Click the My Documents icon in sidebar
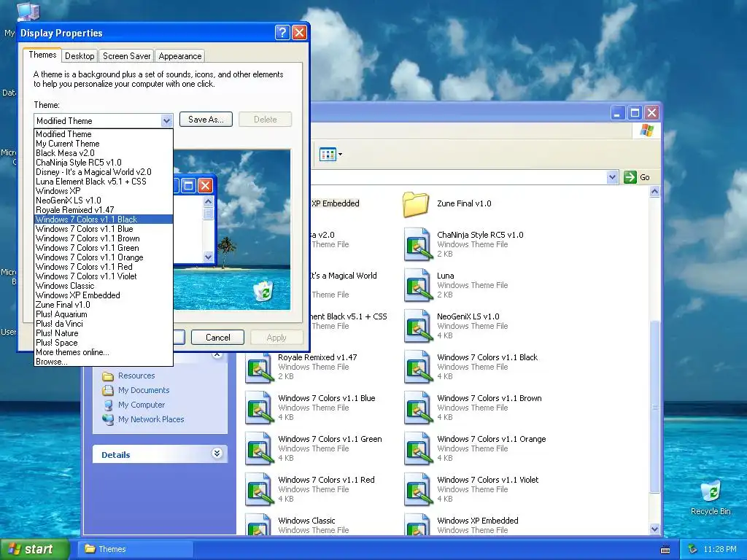 pos(108,391)
